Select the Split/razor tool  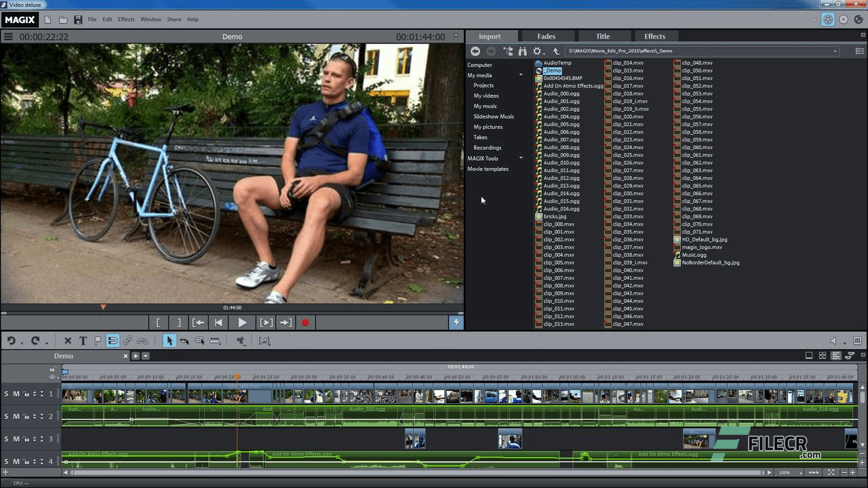point(241,341)
